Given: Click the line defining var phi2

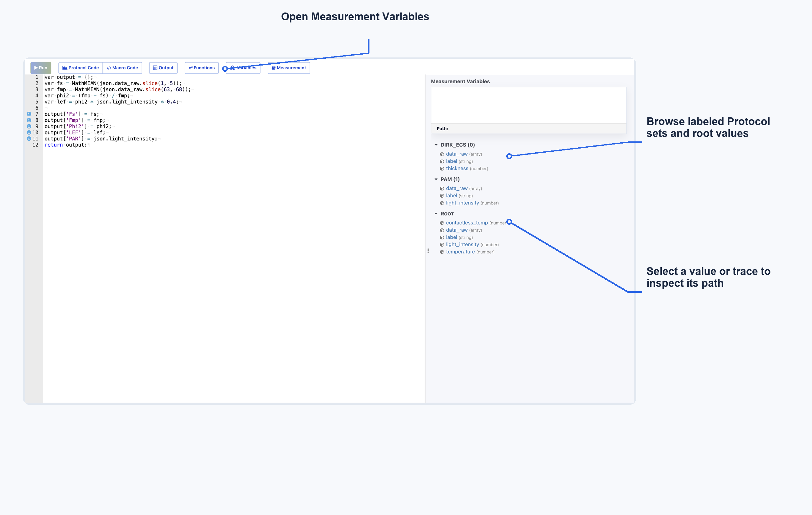Looking at the screenshot, I should click(87, 96).
